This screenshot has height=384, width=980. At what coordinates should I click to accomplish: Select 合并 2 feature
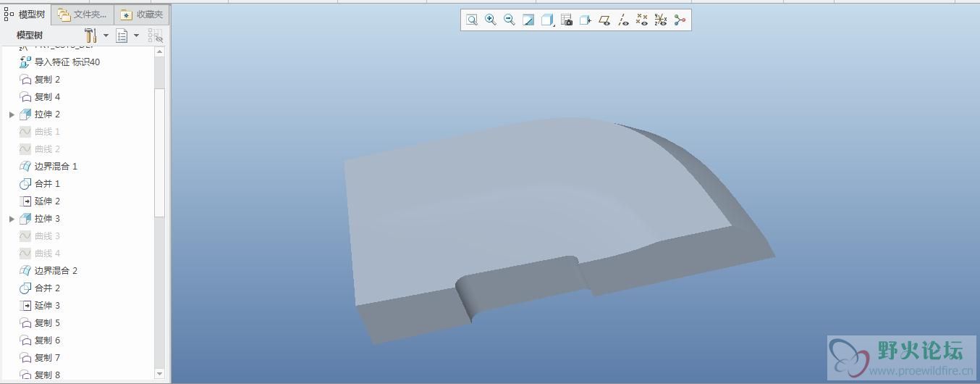(47, 288)
